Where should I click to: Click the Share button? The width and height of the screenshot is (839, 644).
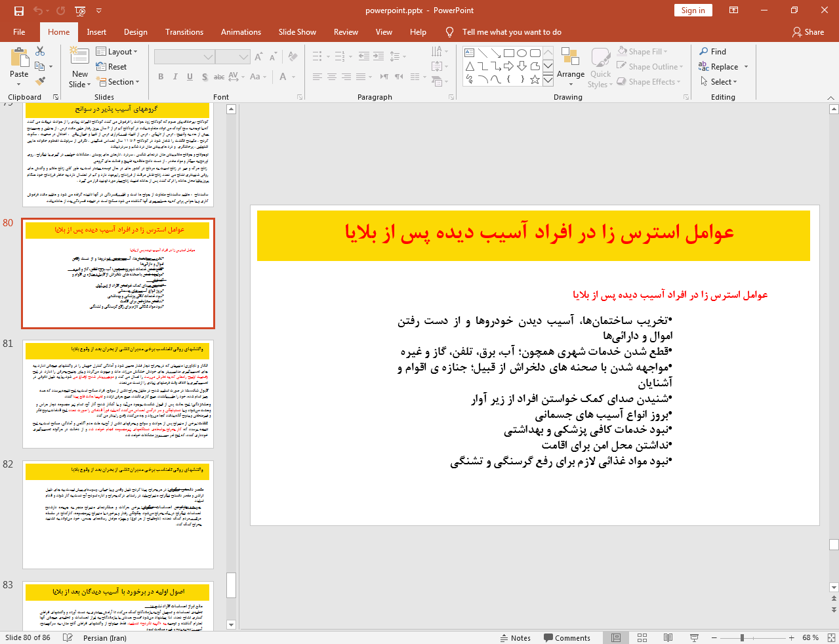pyautogui.click(x=808, y=32)
